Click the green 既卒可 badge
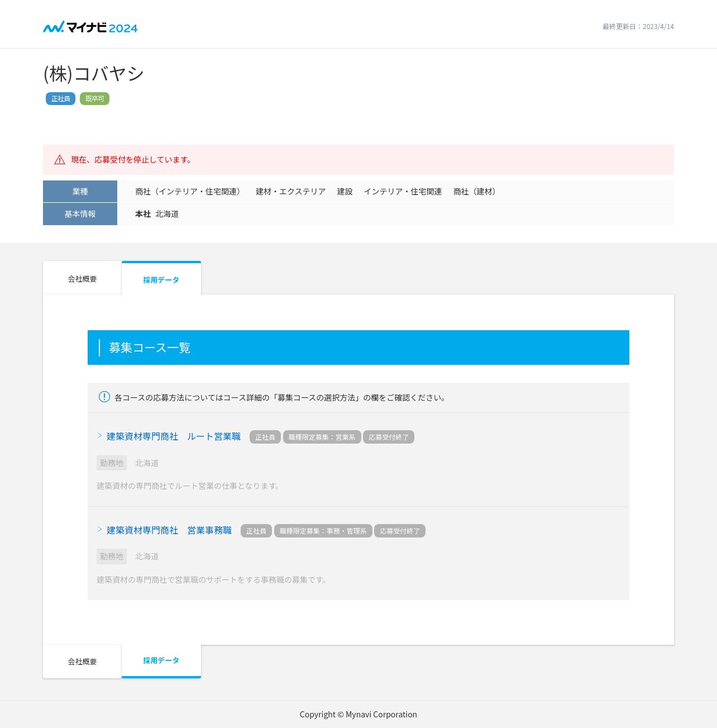Viewport: 717px width, 728px height. click(94, 99)
